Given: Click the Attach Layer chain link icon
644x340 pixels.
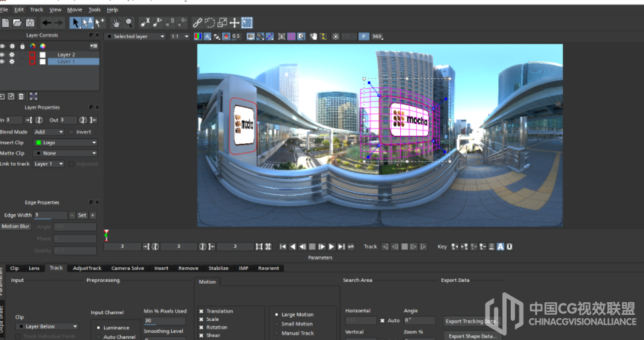Looking at the screenshot, I should point(197,23).
